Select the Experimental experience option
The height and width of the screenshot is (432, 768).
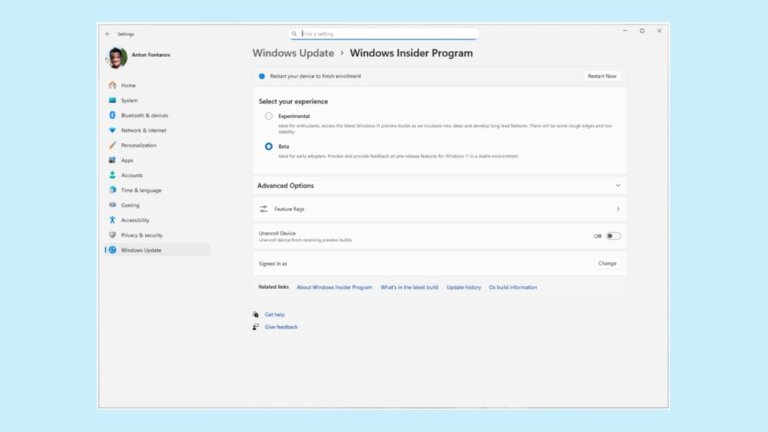pos(268,116)
